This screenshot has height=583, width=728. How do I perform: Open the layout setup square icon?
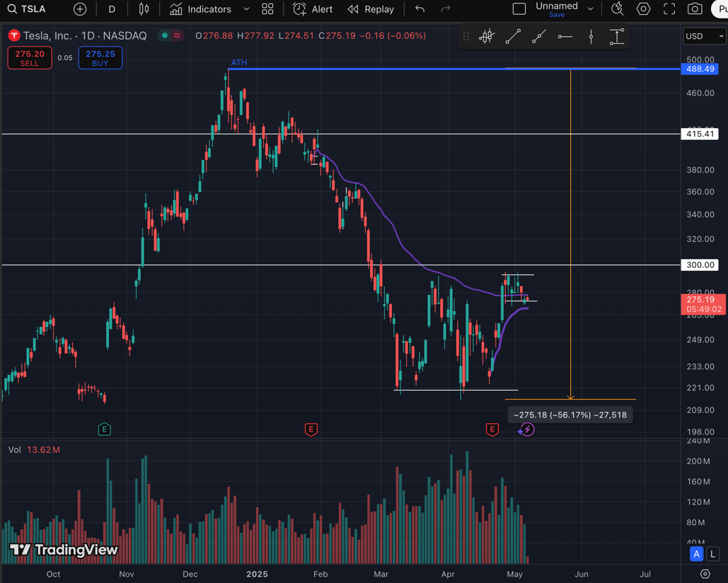click(x=519, y=9)
